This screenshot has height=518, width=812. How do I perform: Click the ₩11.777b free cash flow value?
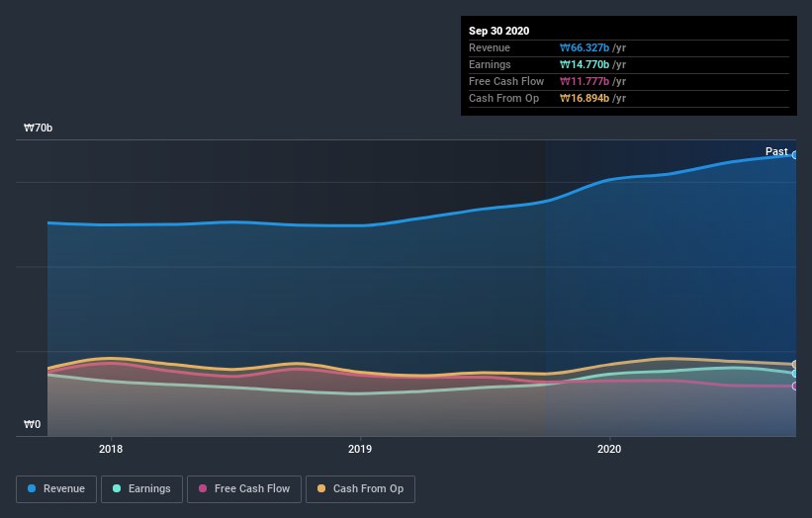(585, 81)
